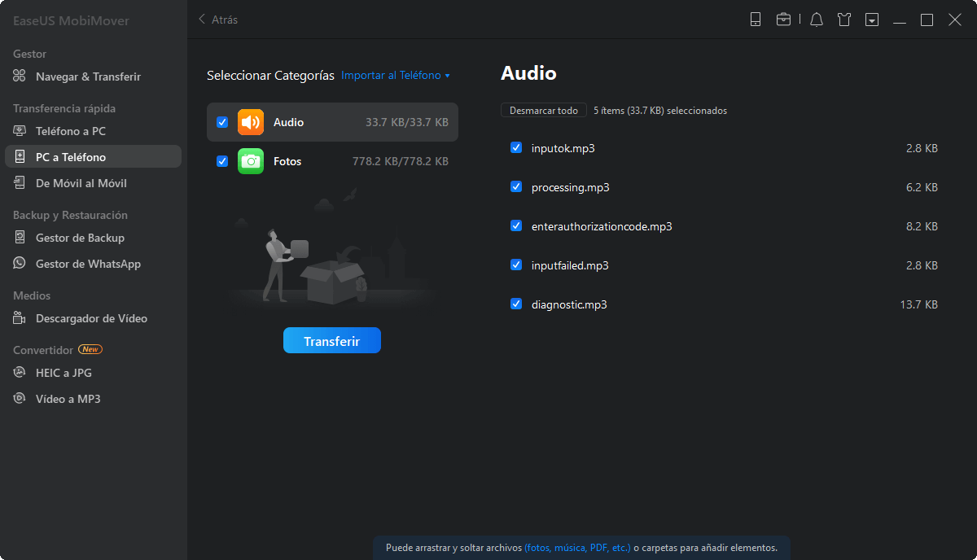
Task: Open HEIC a JPG converter
Action: pos(64,373)
